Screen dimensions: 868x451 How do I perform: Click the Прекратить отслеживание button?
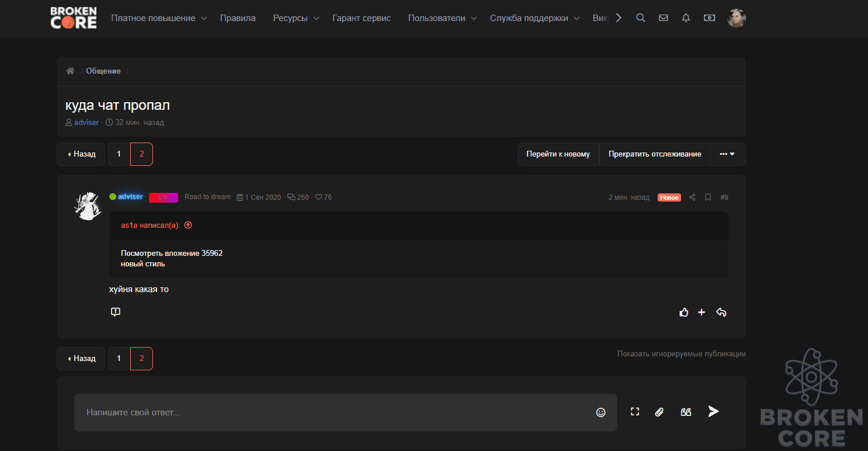[655, 154]
